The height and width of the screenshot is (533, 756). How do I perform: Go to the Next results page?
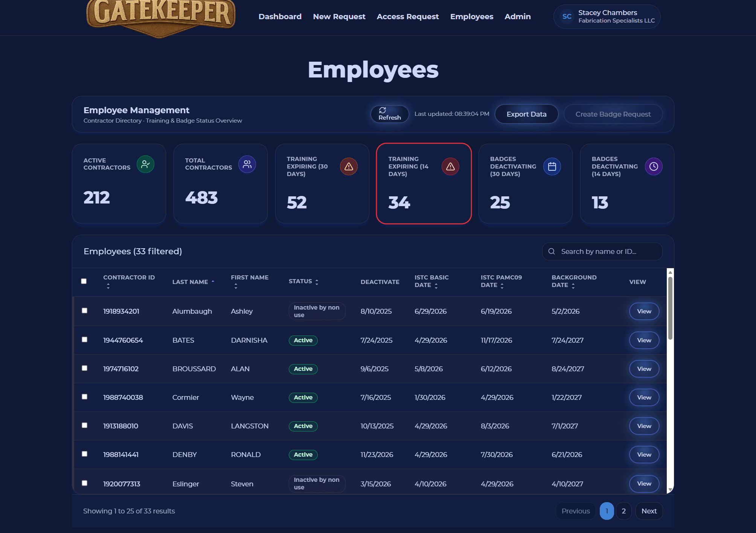[x=649, y=511]
